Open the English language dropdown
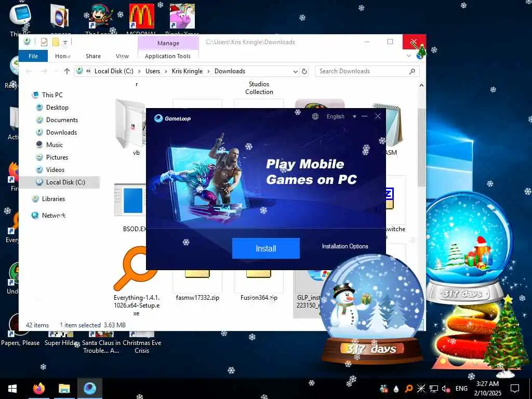532x399 pixels. point(341,116)
